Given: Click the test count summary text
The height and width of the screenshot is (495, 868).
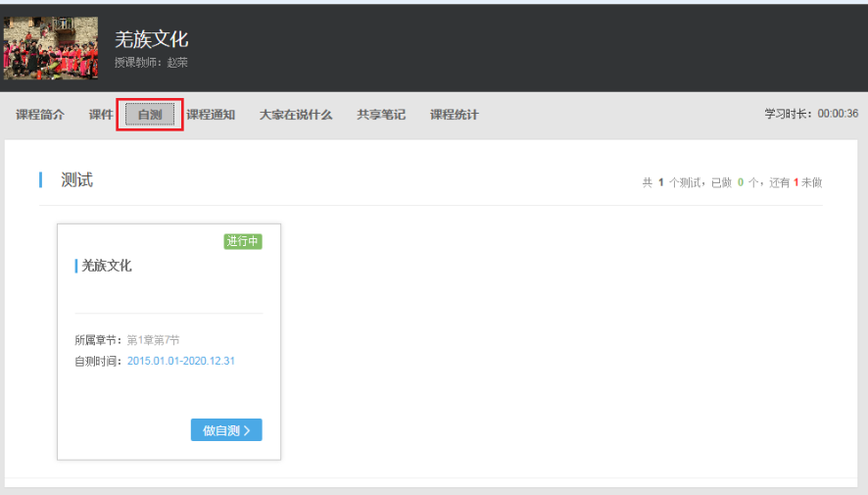Looking at the screenshot, I should point(732,182).
